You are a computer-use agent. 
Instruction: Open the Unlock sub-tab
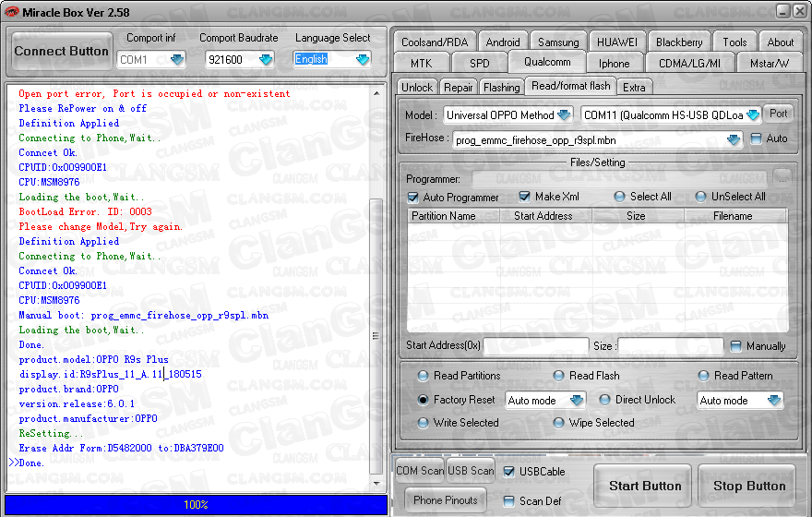[417, 87]
